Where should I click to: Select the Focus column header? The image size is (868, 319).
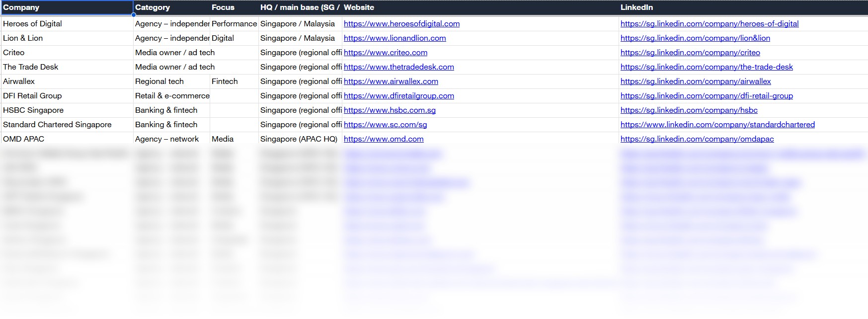click(x=234, y=7)
